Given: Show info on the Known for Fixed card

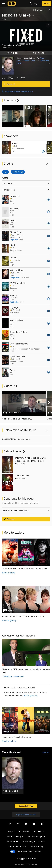Looking at the screenshot, I should click(43, 152).
